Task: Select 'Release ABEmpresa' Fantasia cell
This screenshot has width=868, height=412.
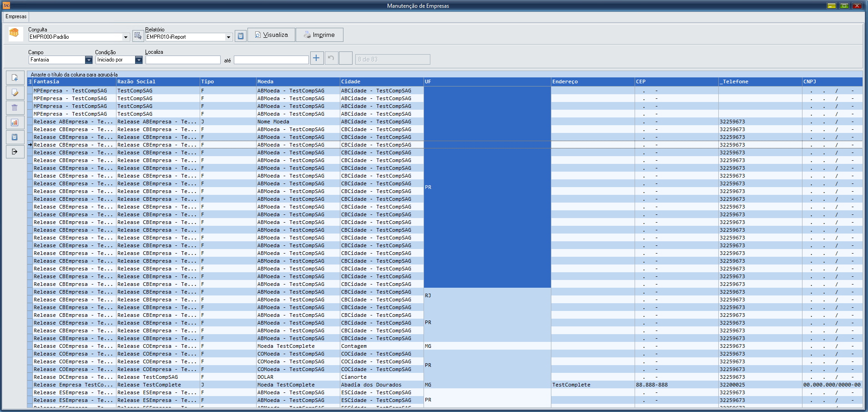Action: (75, 122)
